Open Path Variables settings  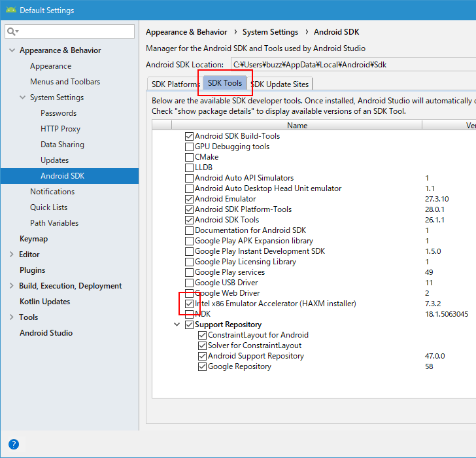(x=54, y=223)
